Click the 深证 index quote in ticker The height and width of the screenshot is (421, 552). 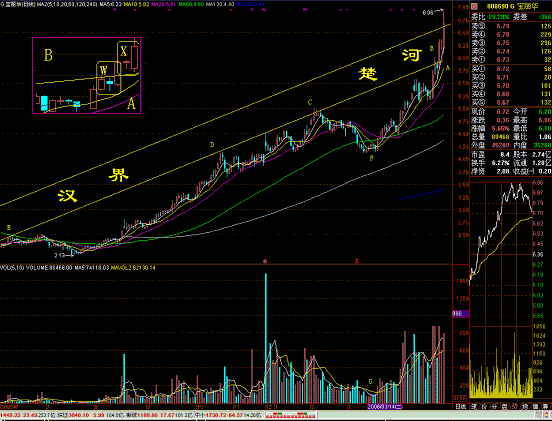(x=91, y=415)
